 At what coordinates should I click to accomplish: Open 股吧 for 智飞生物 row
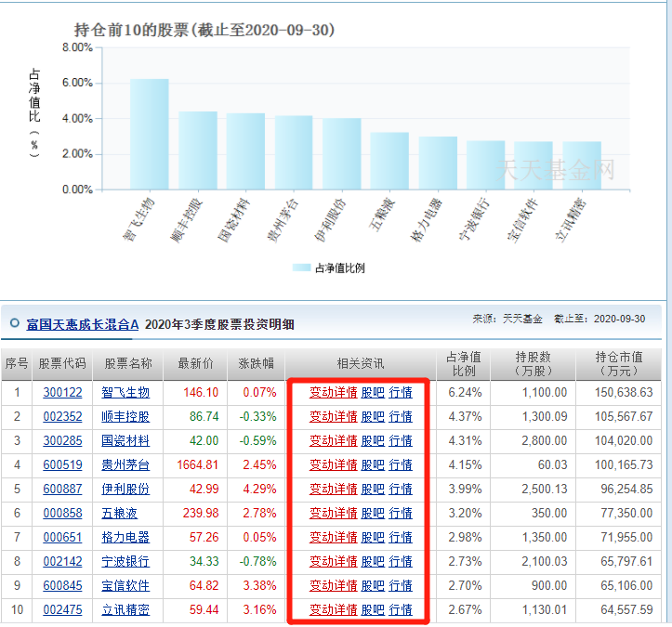pos(373,392)
